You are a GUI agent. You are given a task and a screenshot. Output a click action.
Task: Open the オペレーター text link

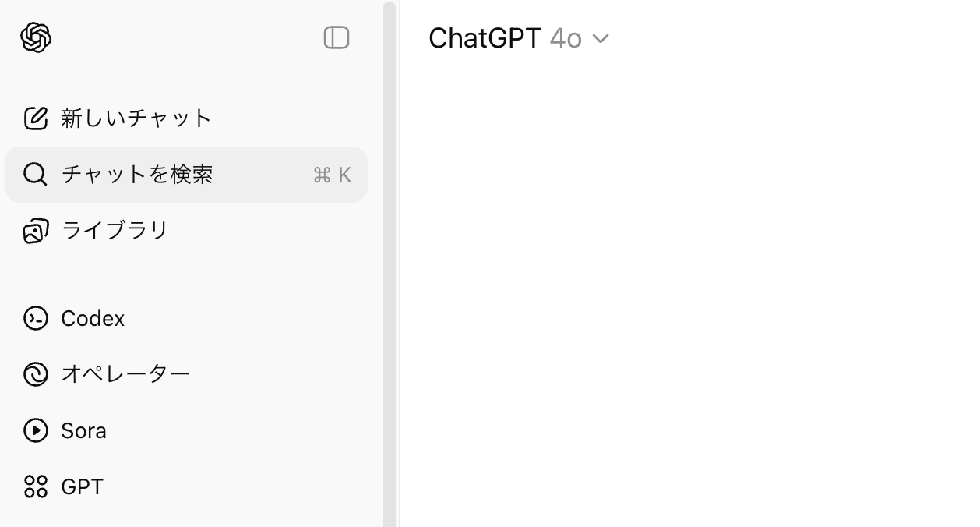(125, 374)
